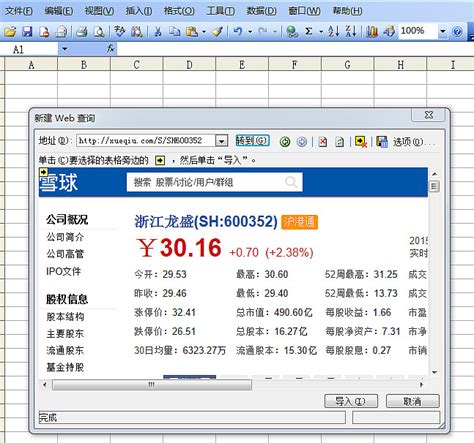474x443 pixels.
Task: Select the page table via yellow arrow next to 雪球
Action: click(44, 172)
